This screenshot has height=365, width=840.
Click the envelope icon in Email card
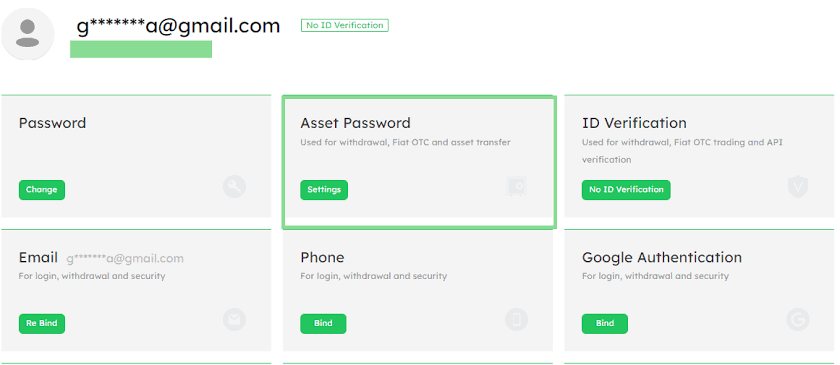coord(234,320)
